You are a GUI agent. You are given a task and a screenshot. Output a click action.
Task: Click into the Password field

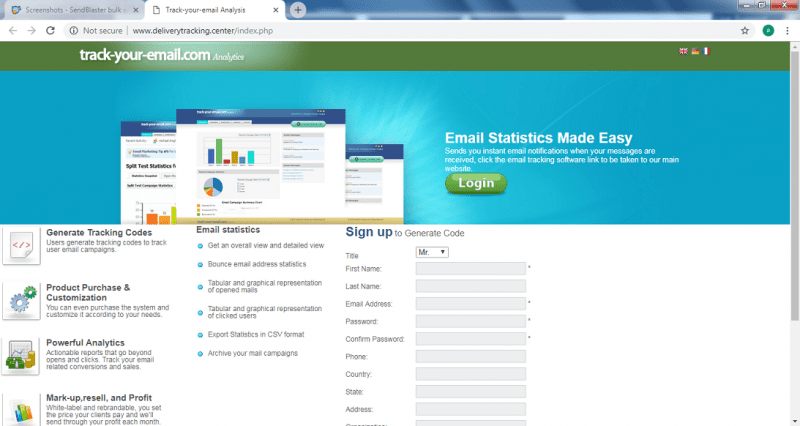pyautogui.click(x=470, y=321)
